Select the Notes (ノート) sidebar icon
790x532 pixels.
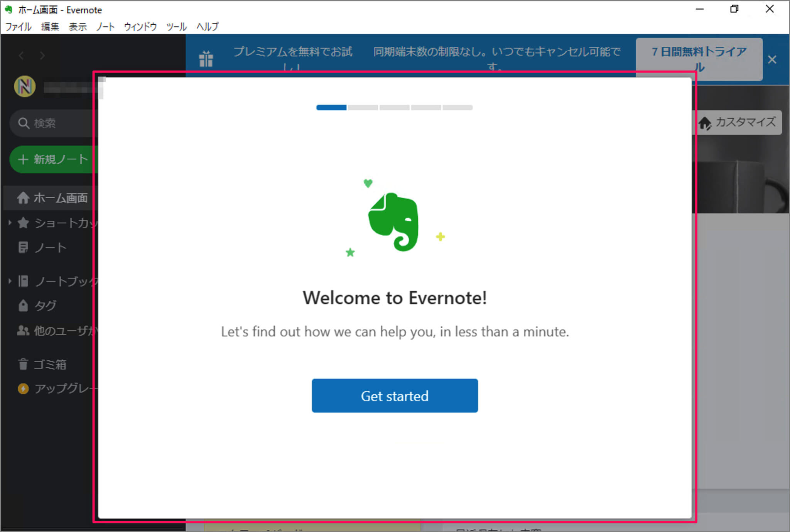(x=23, y=247)
